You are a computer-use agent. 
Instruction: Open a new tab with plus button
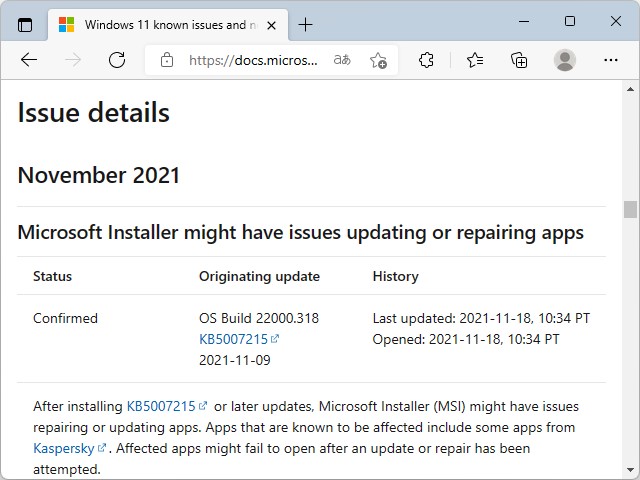(305, 25)
